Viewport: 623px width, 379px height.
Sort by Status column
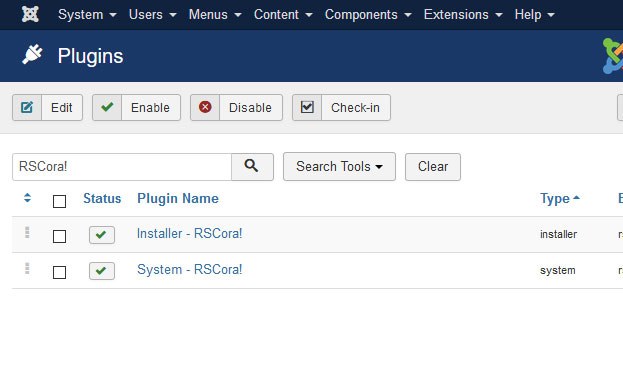(102, 198)
